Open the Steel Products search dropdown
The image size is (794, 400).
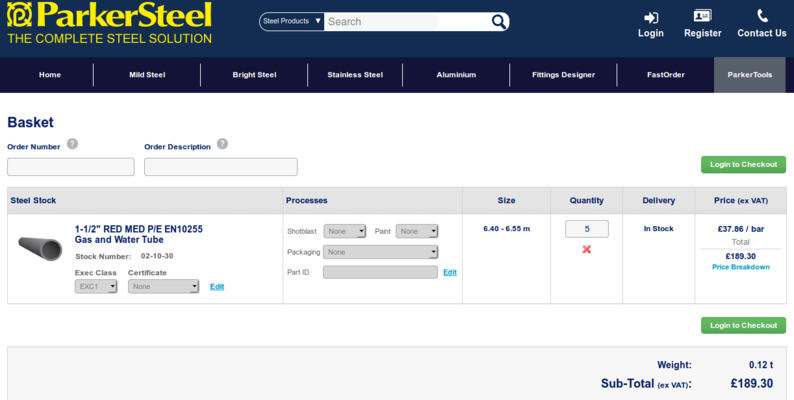tap(292, 21)
